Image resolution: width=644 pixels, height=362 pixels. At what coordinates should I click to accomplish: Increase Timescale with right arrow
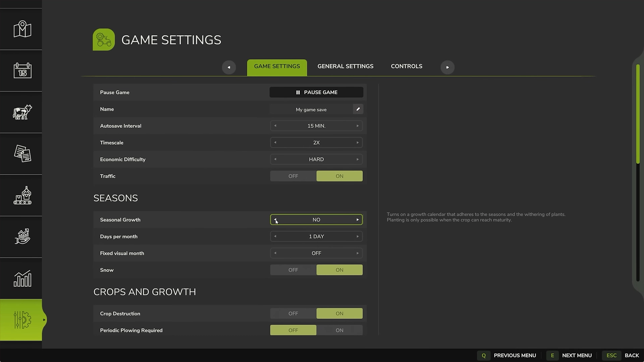coord(358,143)
